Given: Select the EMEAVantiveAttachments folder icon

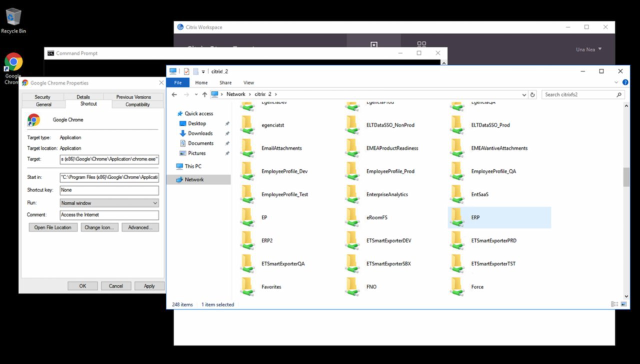Looking at the screenshot, I should (x=457, y=148).
